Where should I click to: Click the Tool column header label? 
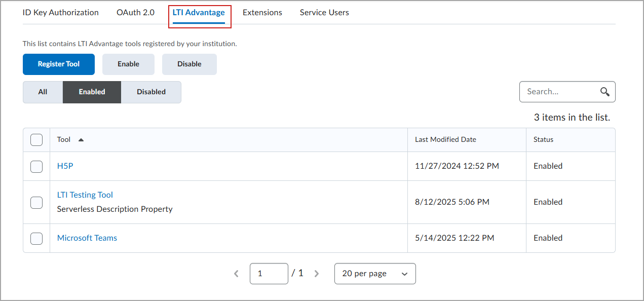coord(64,139)
